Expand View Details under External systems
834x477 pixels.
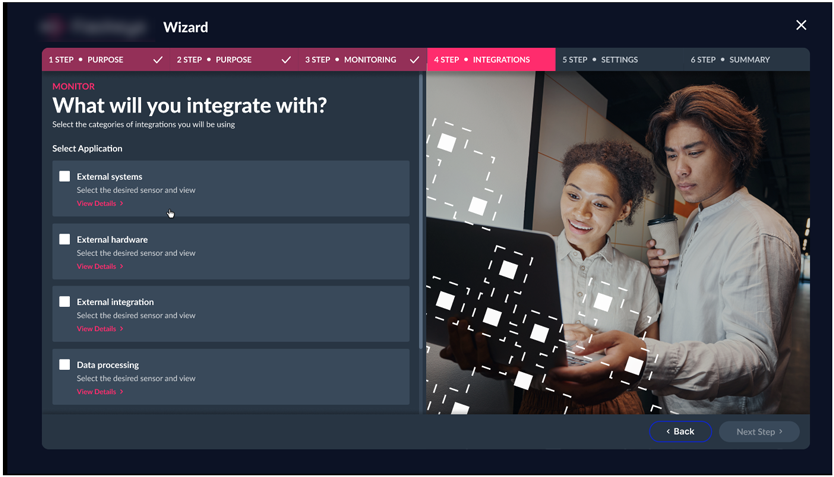click(99, 203)
